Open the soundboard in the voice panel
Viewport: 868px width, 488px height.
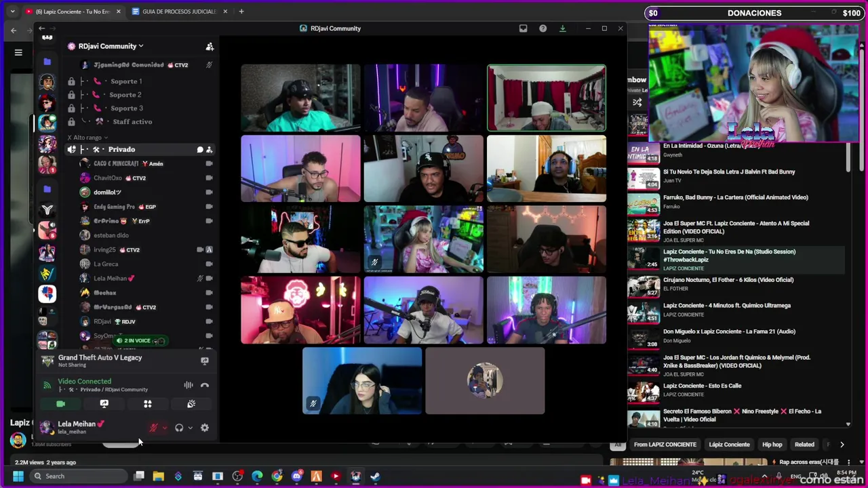pyautogui.click(x=191, y=404)
